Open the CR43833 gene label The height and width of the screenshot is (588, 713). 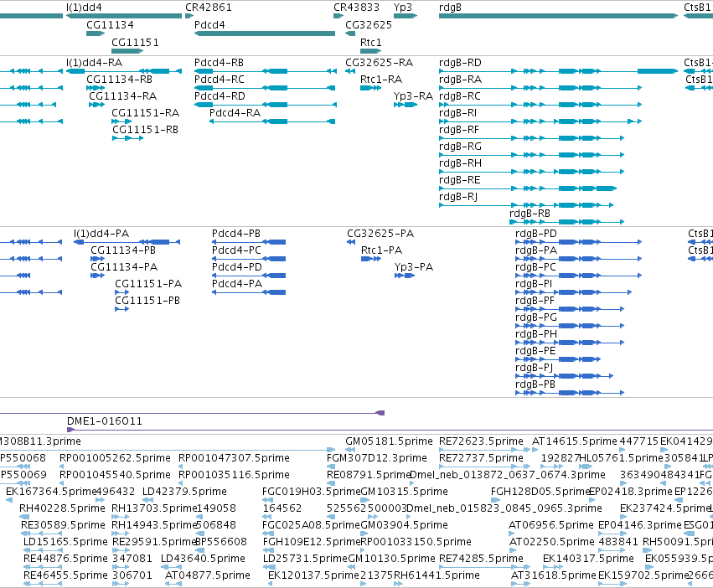(357, 8)
